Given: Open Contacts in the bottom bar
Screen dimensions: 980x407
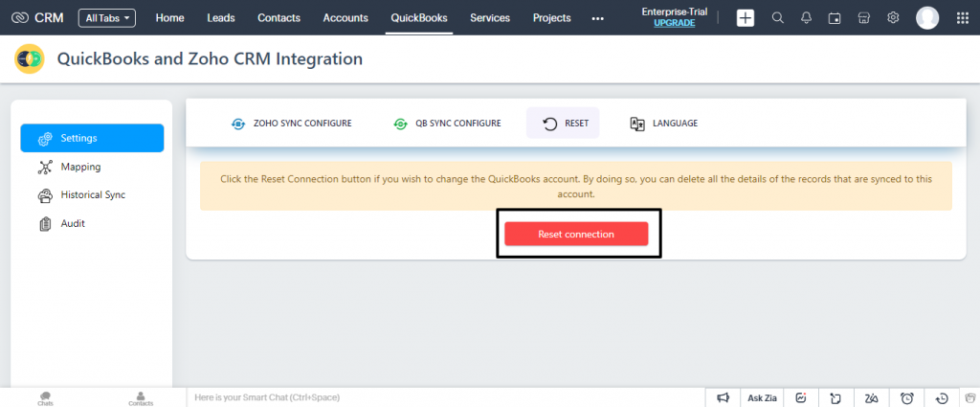Looking at the screenshot, I should click(141, 398).
